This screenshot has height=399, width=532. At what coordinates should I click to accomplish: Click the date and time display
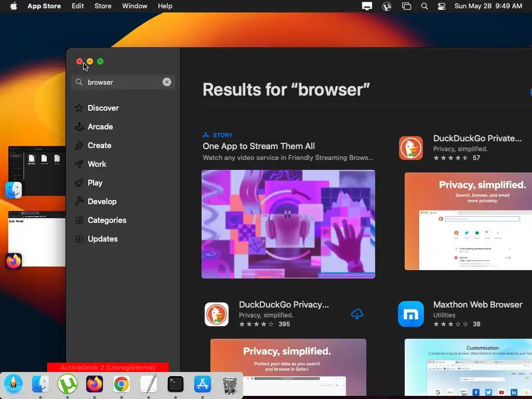(x=488, y=6)
